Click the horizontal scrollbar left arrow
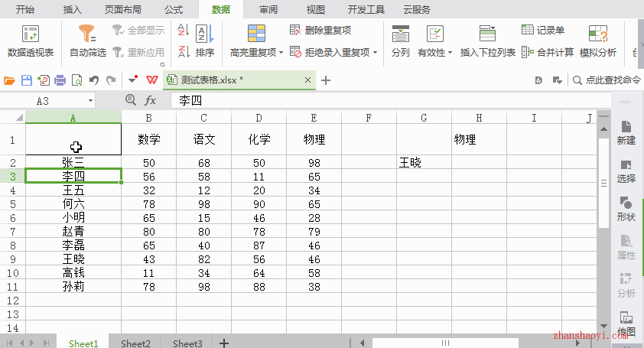The height and width of the screenshot is (348, 644). [x=362, y=343]
